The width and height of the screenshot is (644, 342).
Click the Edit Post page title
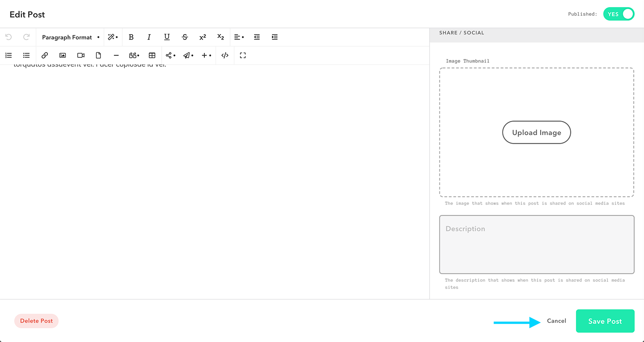(27, 15)
